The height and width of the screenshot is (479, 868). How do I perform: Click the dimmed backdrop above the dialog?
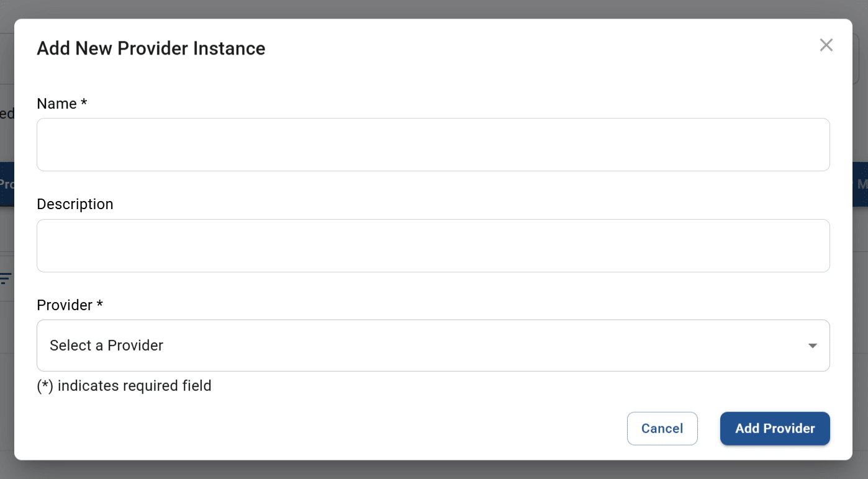435,9
